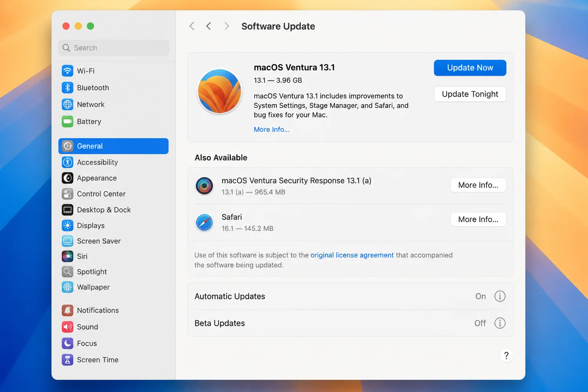Select the Desktop & Dock icon
The width and height of the screenshot is (588, 392).
[x=68, y=210]
